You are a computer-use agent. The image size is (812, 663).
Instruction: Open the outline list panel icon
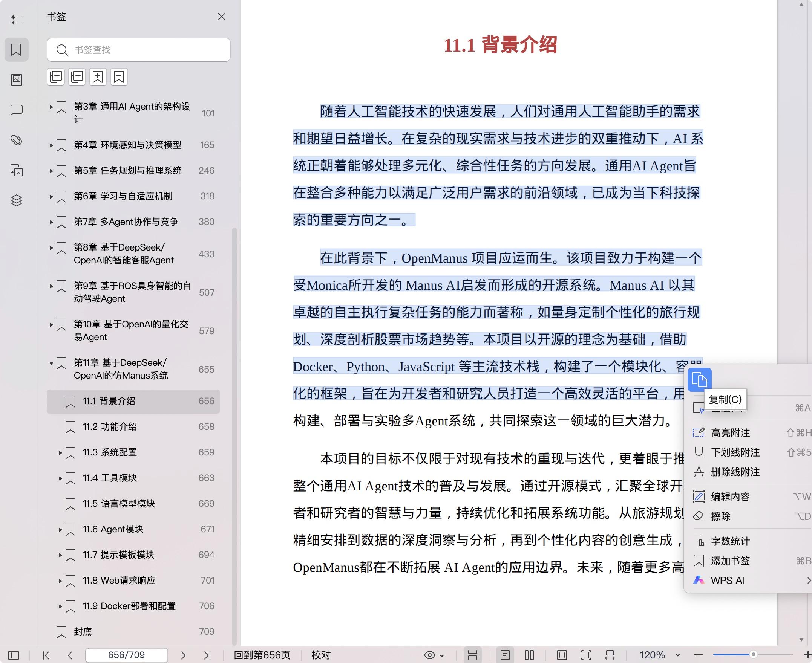[17, 20]
